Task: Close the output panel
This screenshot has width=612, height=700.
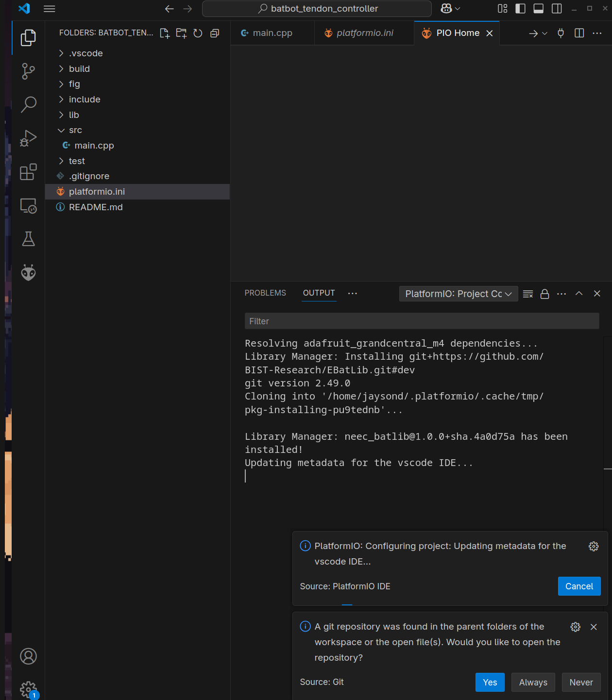Action: tap(597, 293)
